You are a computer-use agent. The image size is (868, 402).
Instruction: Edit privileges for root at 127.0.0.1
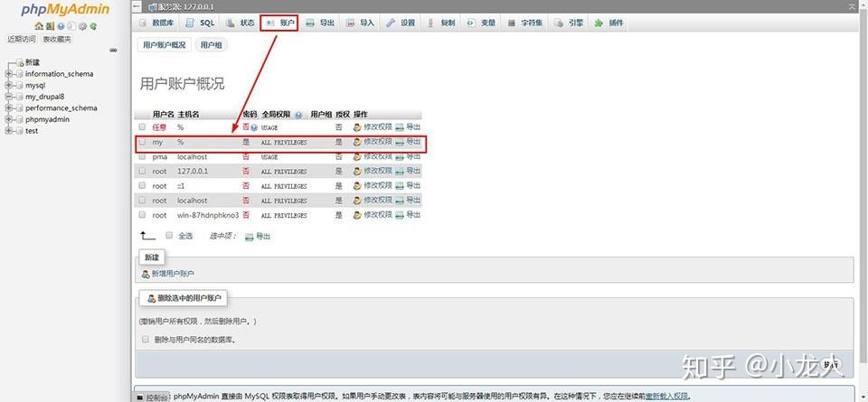373,171
